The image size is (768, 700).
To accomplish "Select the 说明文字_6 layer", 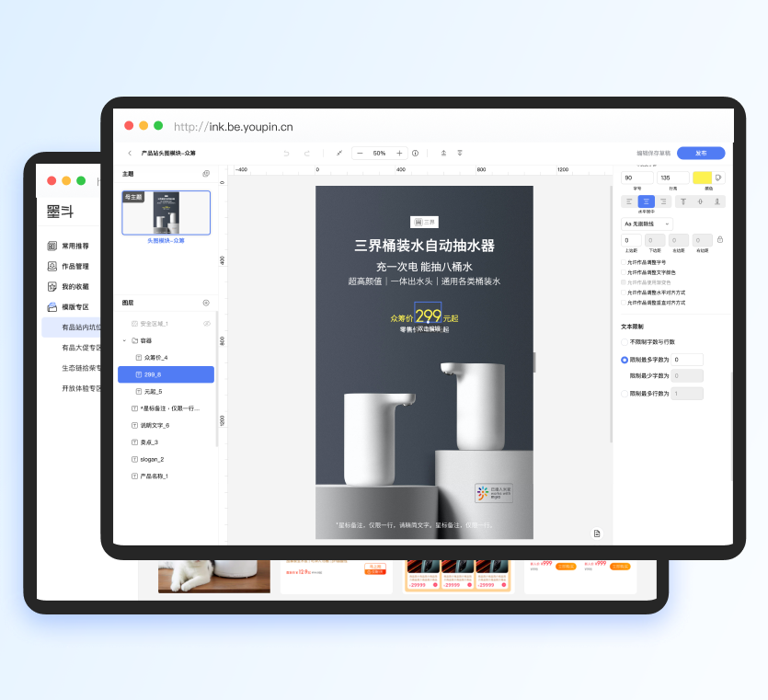I will coord(166,425).
